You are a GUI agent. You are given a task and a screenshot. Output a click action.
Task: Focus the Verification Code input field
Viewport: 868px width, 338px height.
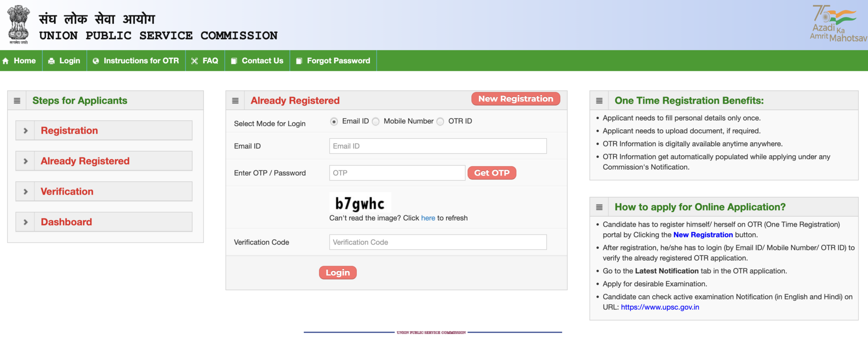(x=437, y=242)
